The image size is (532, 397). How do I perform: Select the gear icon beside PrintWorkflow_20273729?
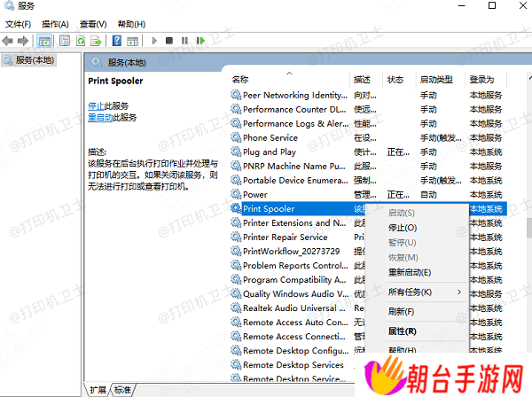pyautogui.click(x=236, y=251)
